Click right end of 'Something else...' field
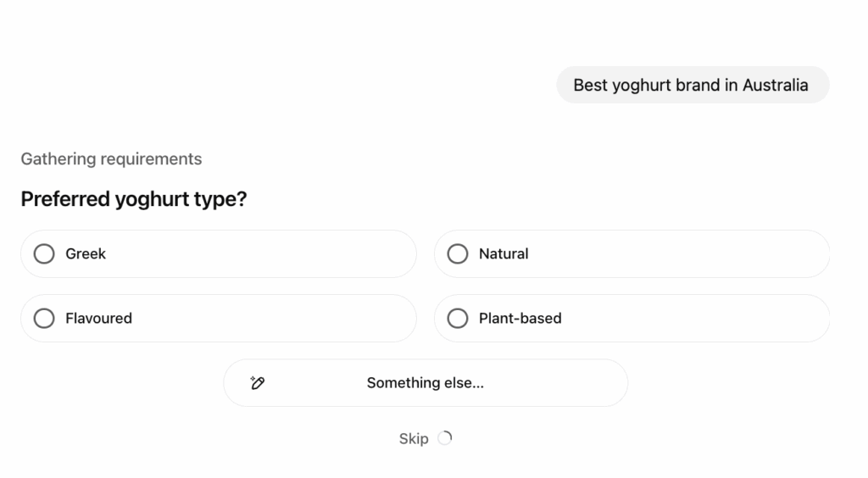The image size is (868, 478). point(585,383)
